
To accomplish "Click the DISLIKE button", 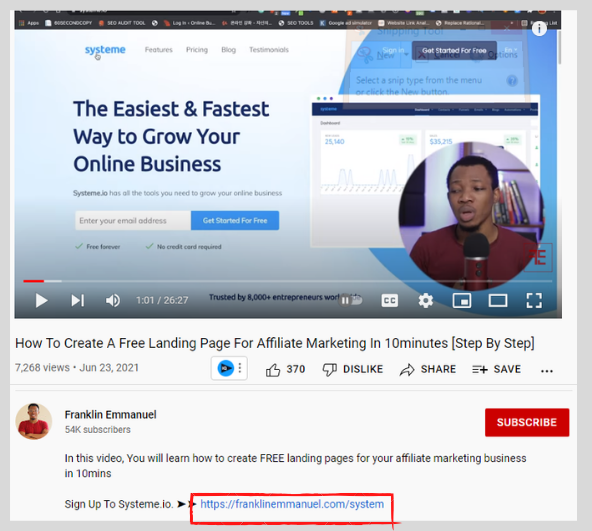I will tap(353, 369).
